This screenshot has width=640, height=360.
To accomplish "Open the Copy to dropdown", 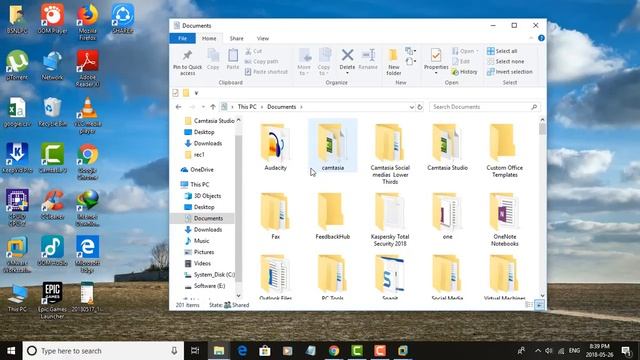I will pos(324,62).
